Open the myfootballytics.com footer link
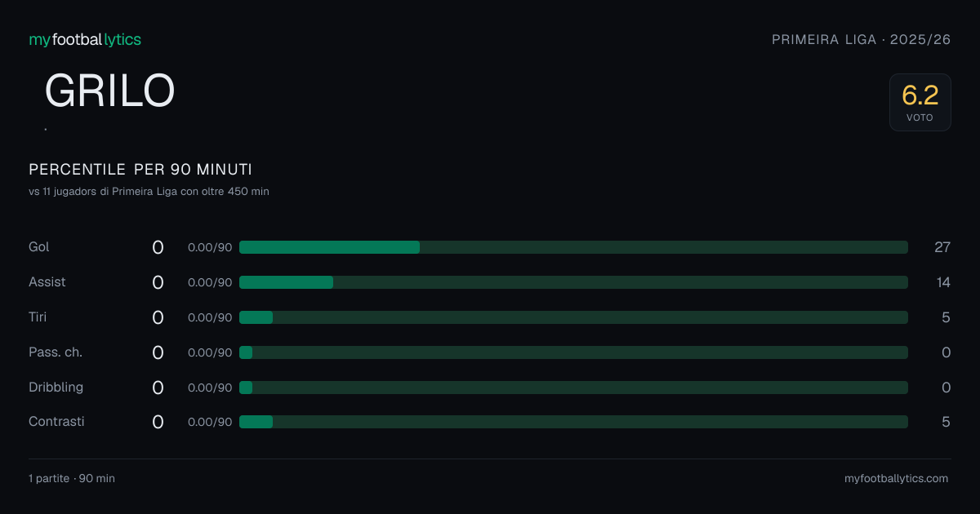Viewport: 980px width, 514px height. (x=897, y=478)
